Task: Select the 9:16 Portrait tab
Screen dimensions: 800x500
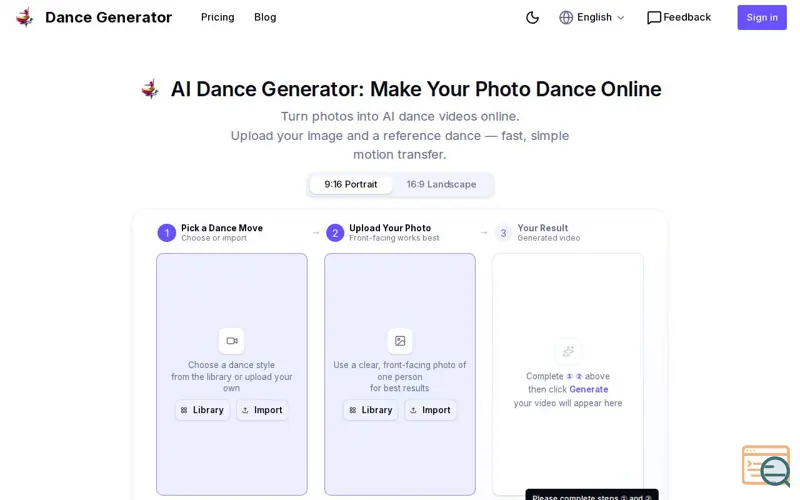Action: pyautogui.click(x=351, y=184)
